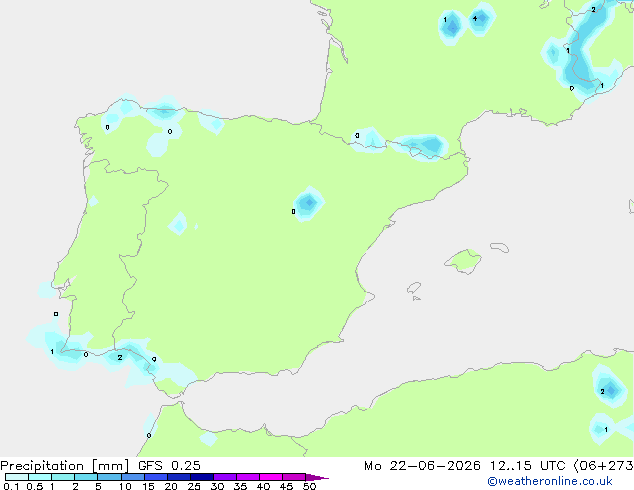
Task: Click the Mallorca island outline
Action: coord(463,262)
